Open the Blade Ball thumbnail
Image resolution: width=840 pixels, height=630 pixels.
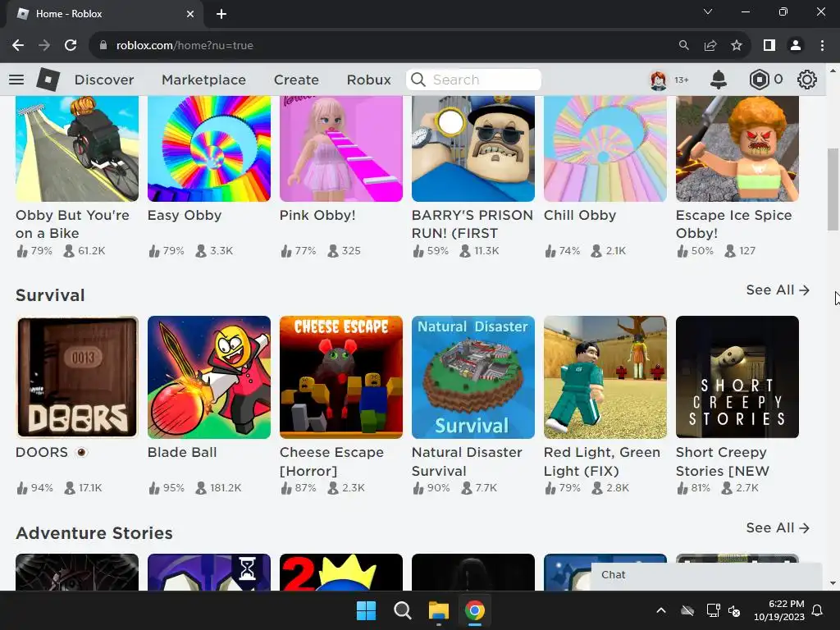(209, 377)
